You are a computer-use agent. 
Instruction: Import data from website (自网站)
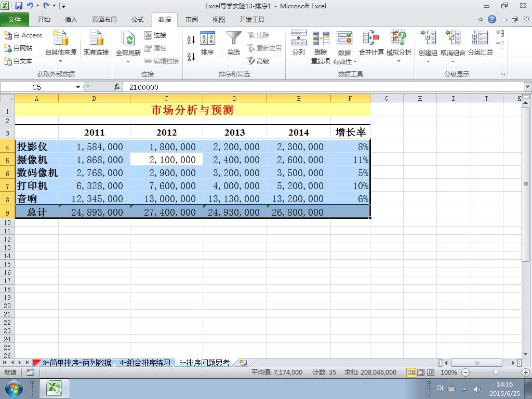[x=18, y=48]
